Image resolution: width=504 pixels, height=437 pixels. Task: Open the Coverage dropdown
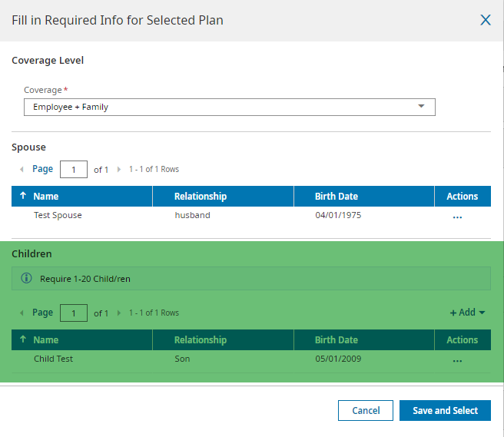point(229,107)
